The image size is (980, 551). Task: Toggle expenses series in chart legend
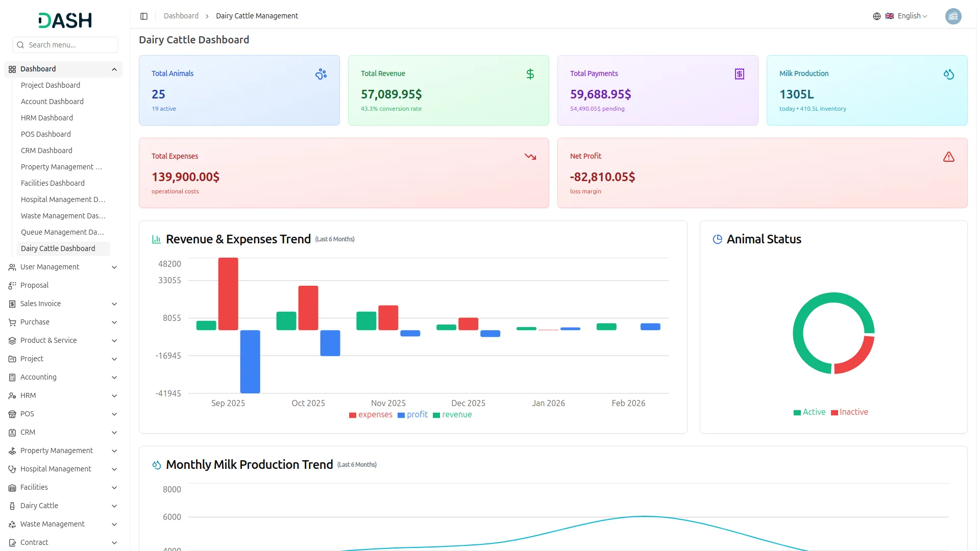click(371, 415)
